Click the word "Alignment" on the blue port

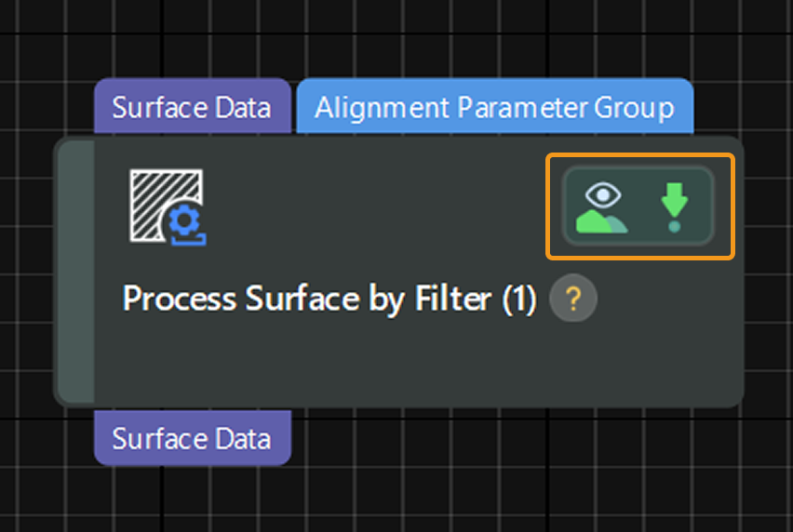[x=382, y=107]
